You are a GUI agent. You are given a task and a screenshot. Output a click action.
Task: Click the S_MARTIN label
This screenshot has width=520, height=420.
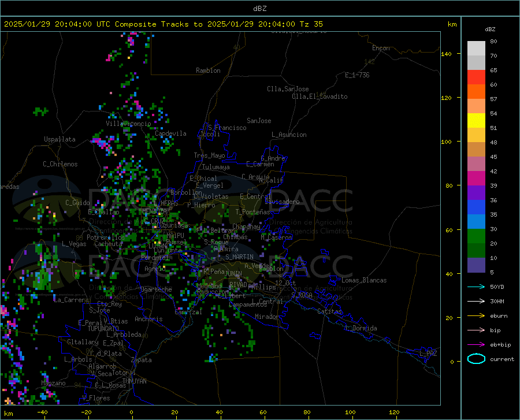pyautogui.click(x=239, y=257)
